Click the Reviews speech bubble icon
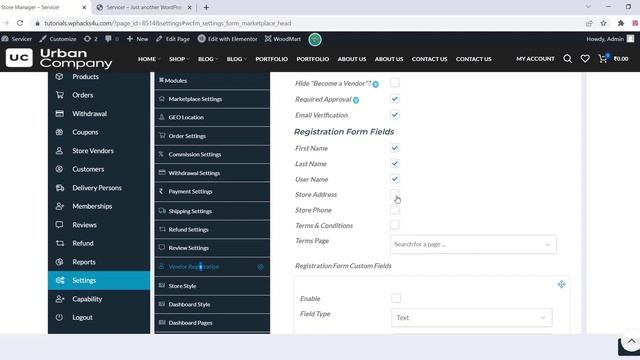The width and height of the screenshot is (640, 360). pos(60,224)
